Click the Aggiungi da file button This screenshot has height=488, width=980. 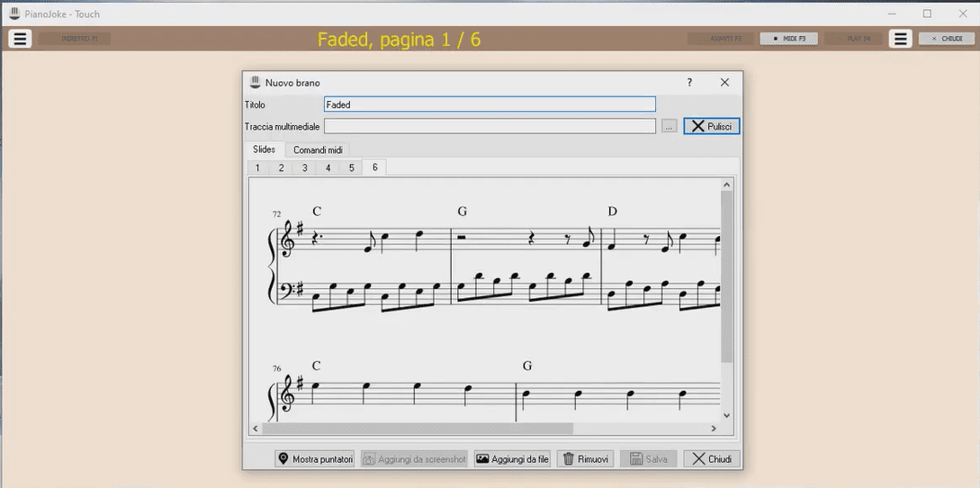[x=512, y=459]
